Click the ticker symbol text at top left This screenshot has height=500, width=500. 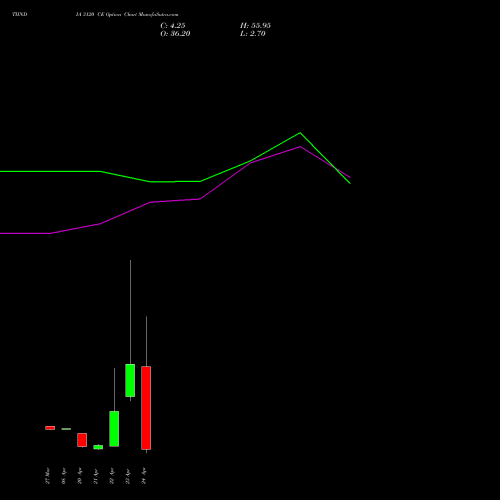point(20,15)
